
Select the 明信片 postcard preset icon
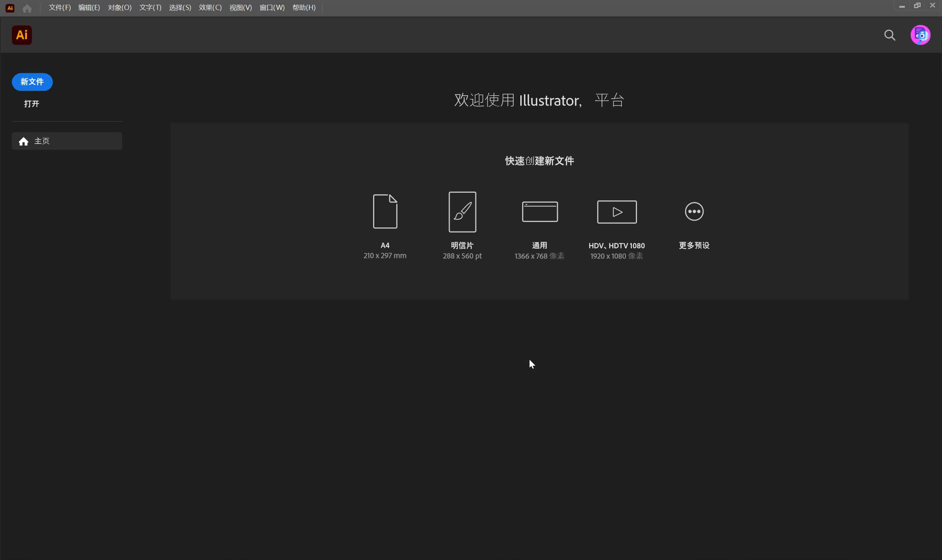(x=462, y=212)
